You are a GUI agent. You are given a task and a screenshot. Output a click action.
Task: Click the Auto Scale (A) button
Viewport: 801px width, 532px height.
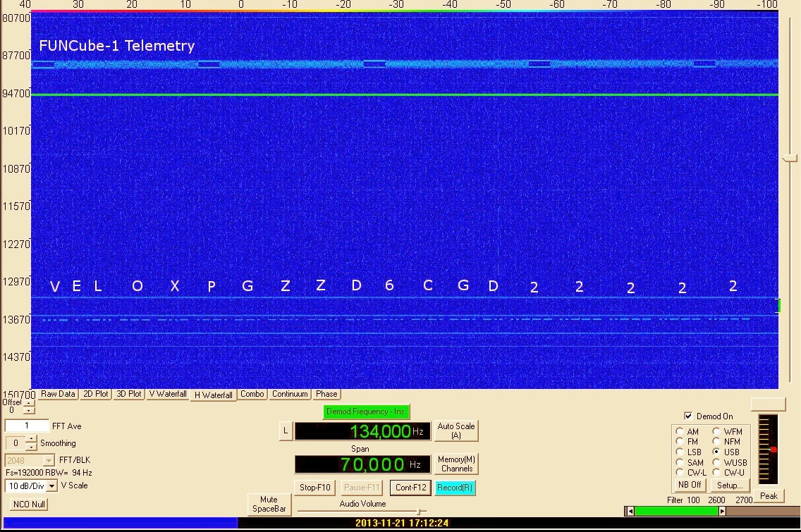click(455, 431)
